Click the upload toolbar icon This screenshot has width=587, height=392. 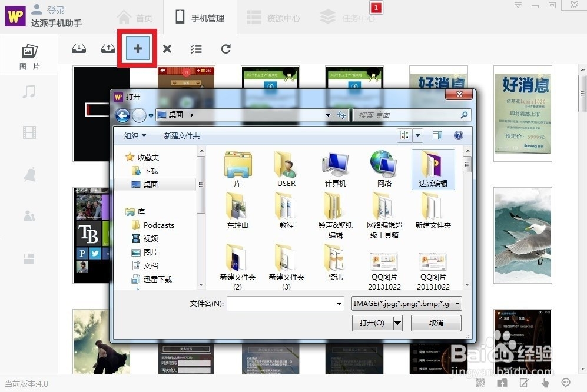point(108,49)
